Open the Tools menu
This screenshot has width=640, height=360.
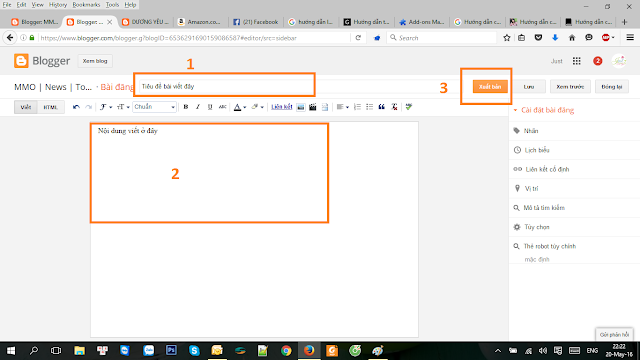(x=112, y=5)
